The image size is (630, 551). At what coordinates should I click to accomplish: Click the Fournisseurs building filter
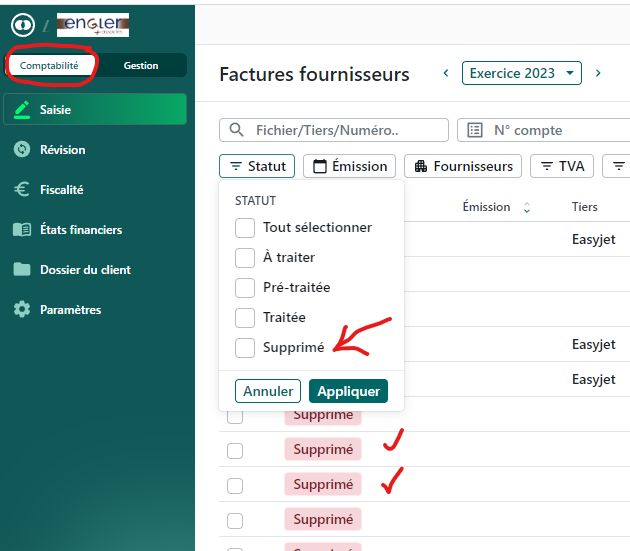pyautogui.click(x=464, y=166)
